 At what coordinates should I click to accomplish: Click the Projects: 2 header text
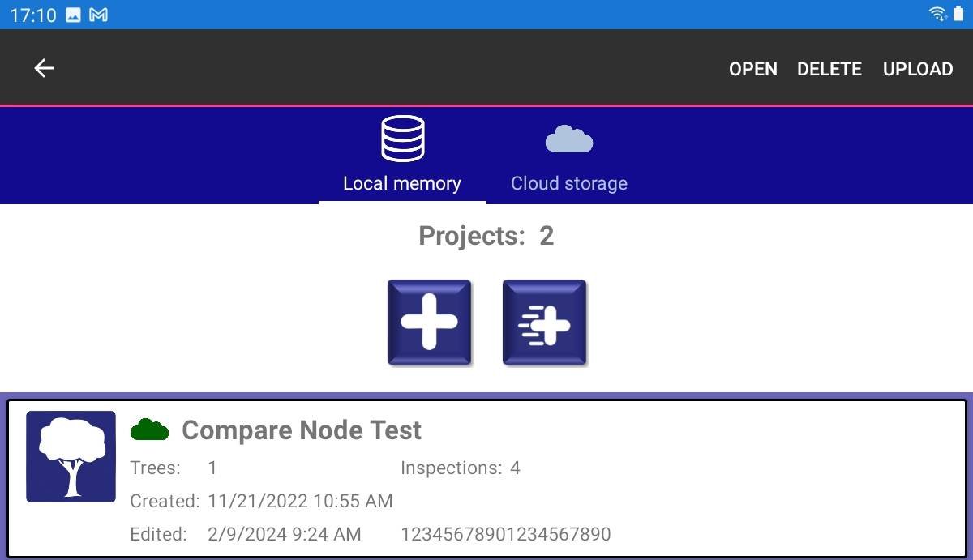[x=486, y=236]
